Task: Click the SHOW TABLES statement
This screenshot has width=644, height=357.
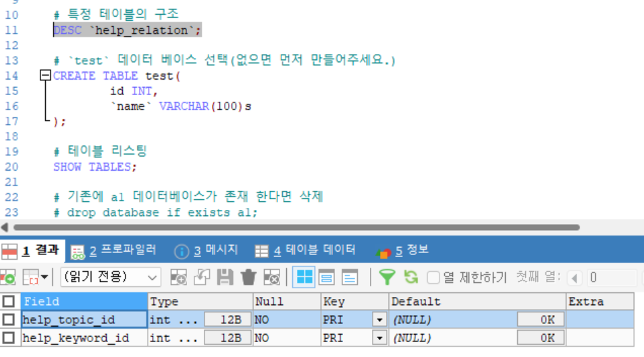Action: pyautogui.click(x=95, y=167)
